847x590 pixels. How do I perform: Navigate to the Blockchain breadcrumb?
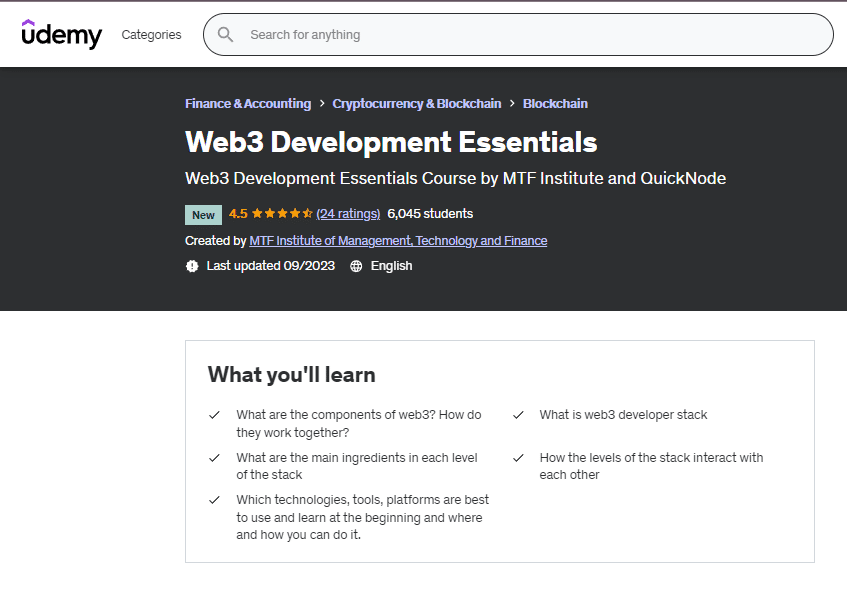click(555, 104)
